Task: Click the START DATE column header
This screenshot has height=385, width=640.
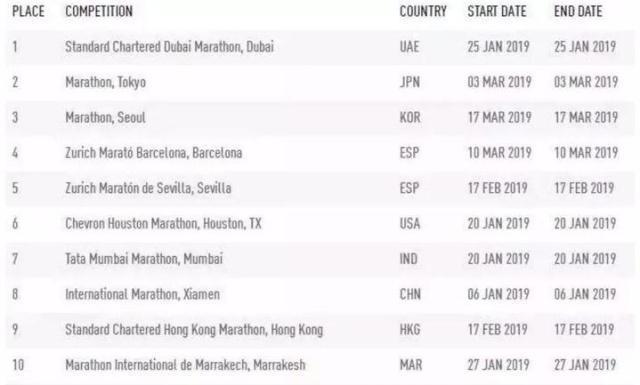Action: tap(497, 11)
